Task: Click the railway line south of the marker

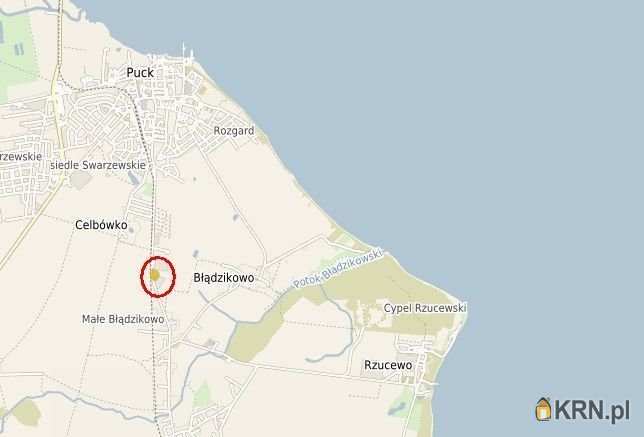Action: (x=154, y=361)
